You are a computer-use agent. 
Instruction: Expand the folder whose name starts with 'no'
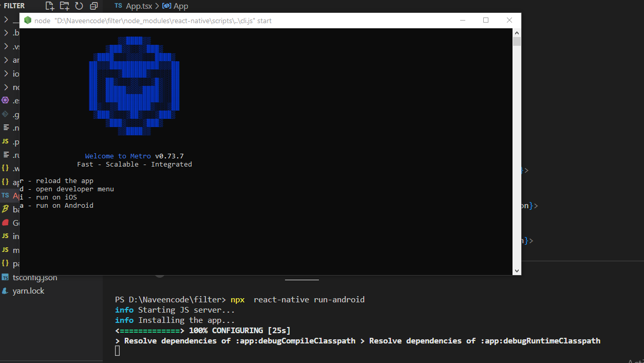coord(6,87)
